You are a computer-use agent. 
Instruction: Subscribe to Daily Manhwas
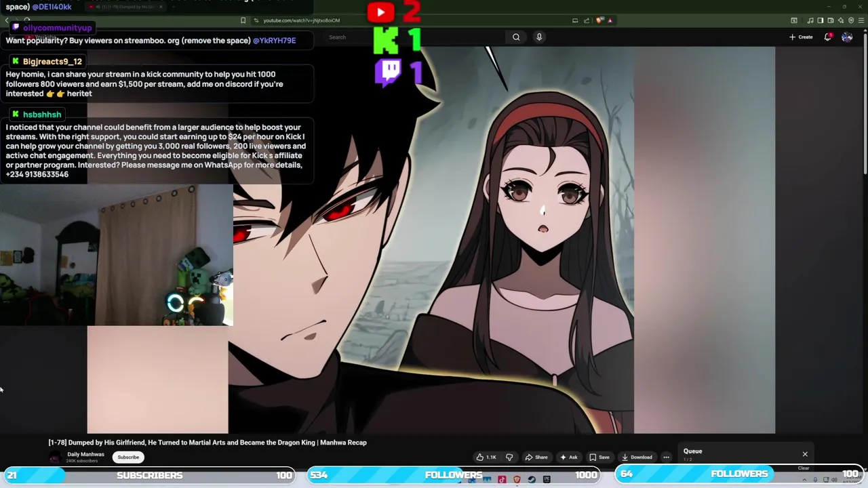pyautogui.click(x=128, y=457)
